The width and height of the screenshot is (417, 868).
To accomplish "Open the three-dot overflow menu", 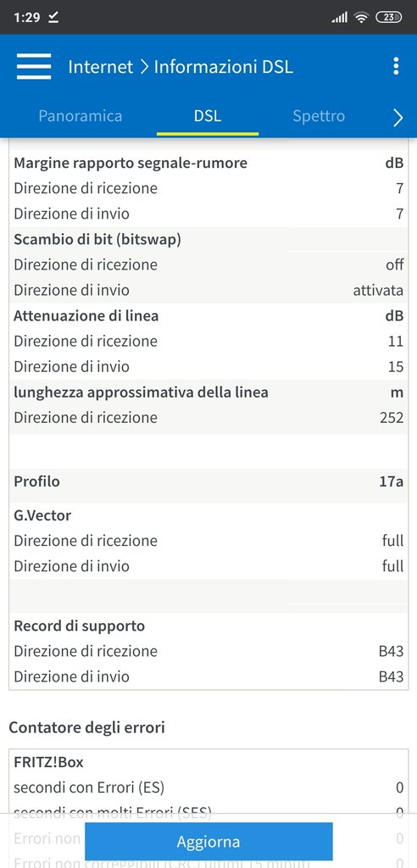I will 396,66.
